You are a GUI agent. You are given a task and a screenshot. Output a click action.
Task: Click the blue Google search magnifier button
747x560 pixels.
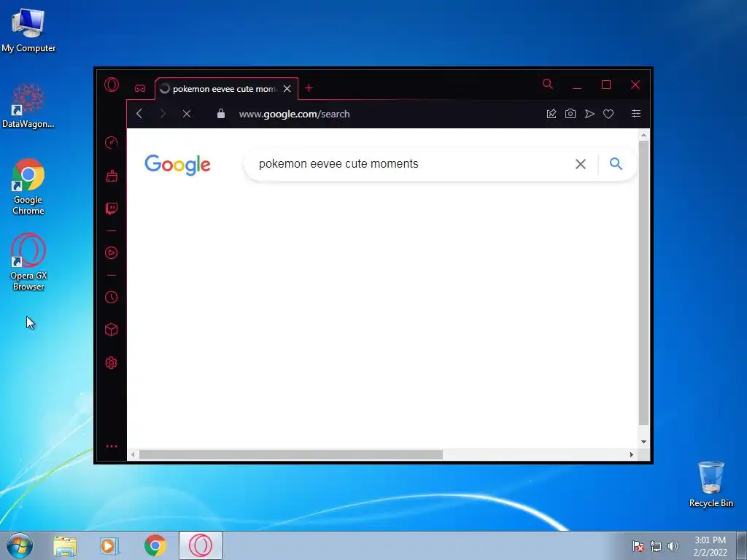click(616, 164)
